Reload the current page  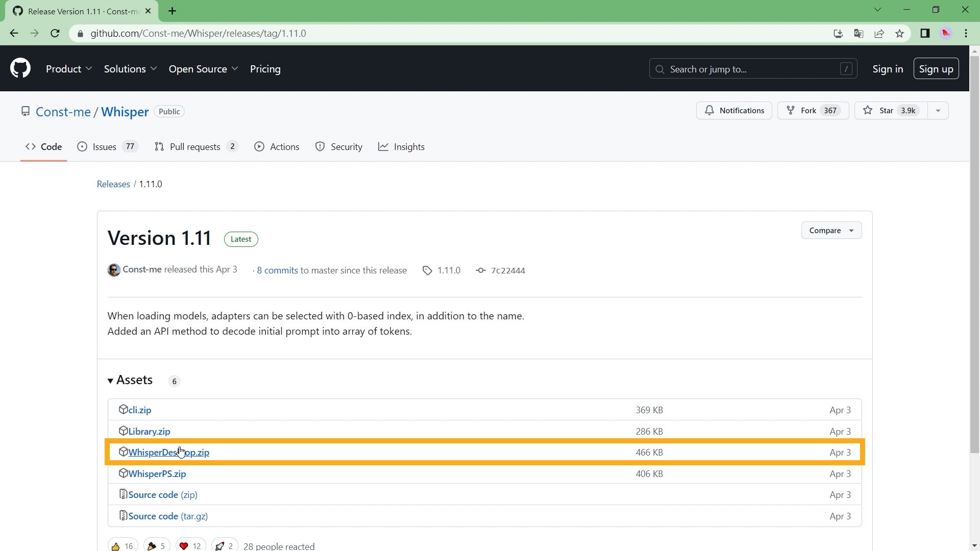click(x=55, y=33)
